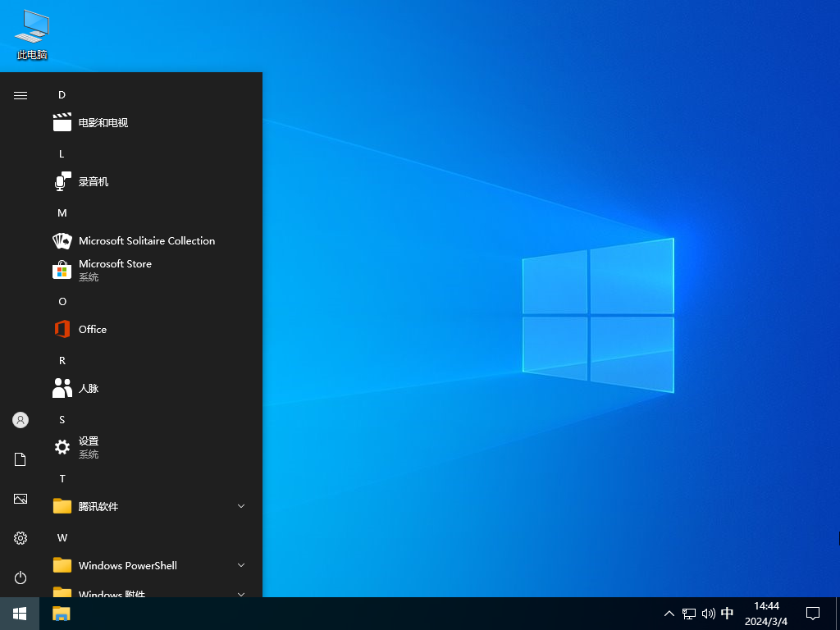Open Microsoft Solitaire Collection
The width and height of the screenshot is (840, 630).
tap(146, 241)
